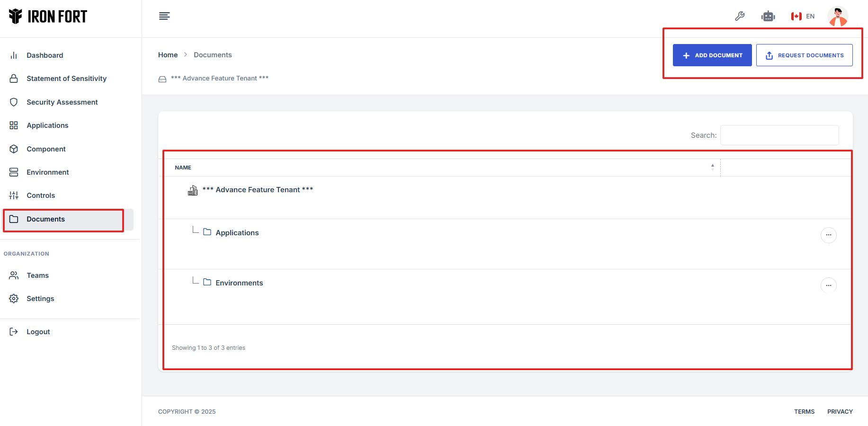Click the user avatar in top right
The height and width of the screenshot is (426, 868).
(x=837, y=17)
